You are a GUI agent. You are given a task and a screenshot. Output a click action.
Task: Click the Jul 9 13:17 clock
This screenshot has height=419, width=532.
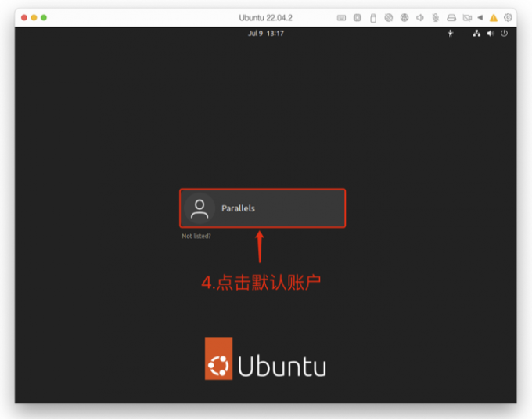(x=266, y=33)
